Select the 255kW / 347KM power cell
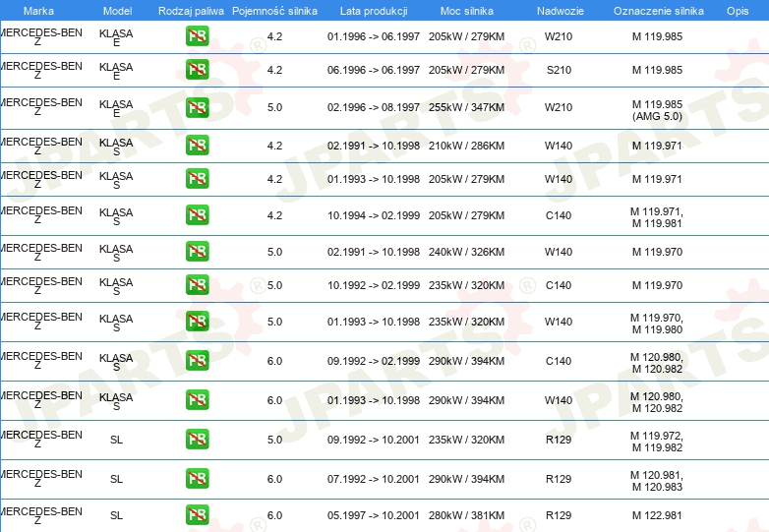 click(x=466, y=107)
